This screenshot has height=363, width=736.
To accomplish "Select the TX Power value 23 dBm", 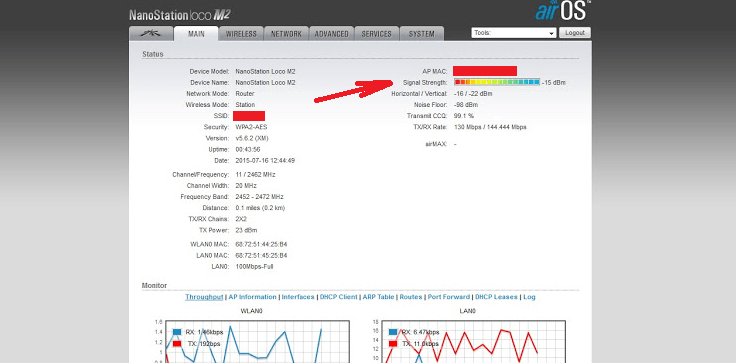I will [246, 231].
